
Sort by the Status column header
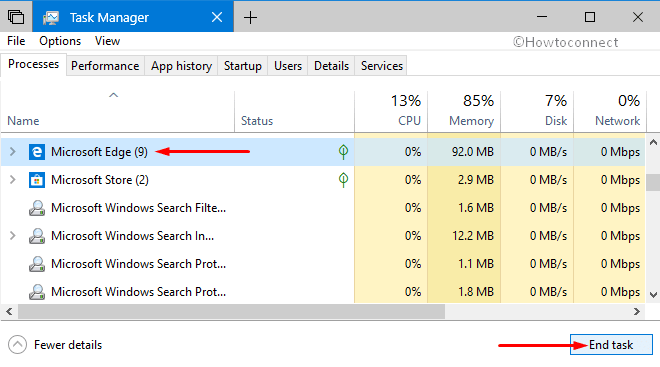[257, 121]
